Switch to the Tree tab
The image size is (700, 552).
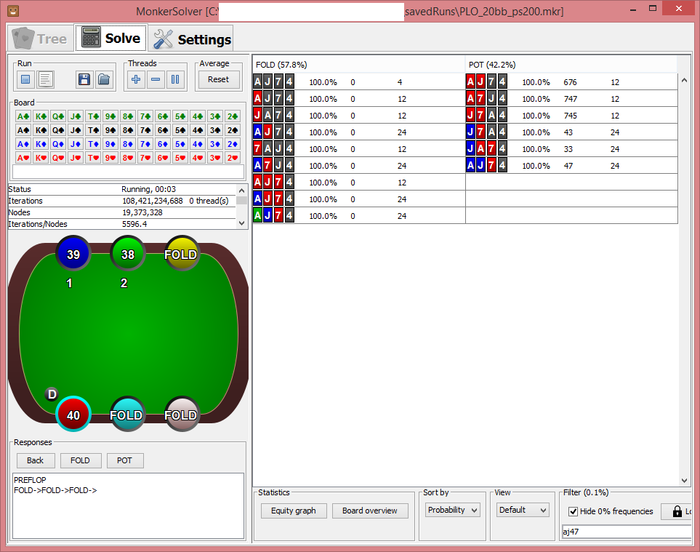point(40,39)
